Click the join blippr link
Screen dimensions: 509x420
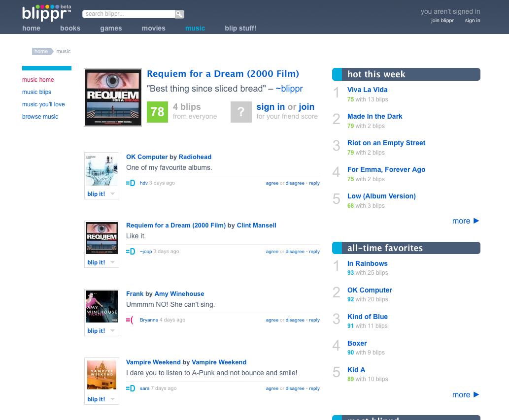442,20
